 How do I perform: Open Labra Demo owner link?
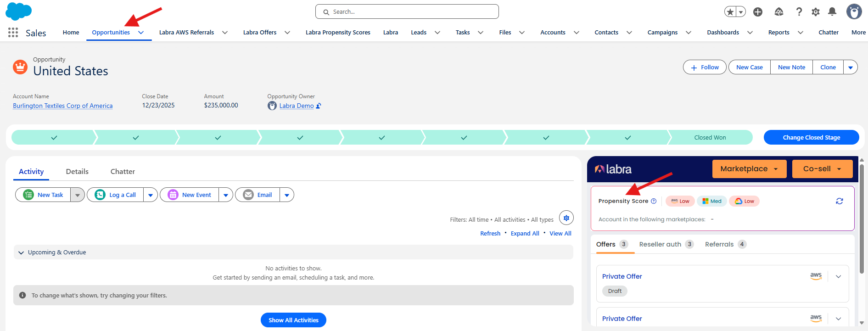(x=297, y=106)
